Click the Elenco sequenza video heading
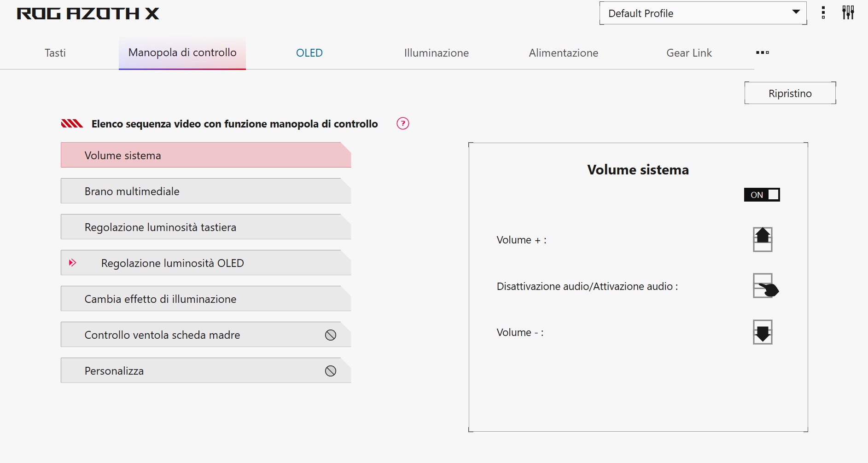This screenshot has height=463, width=868. 235,124
